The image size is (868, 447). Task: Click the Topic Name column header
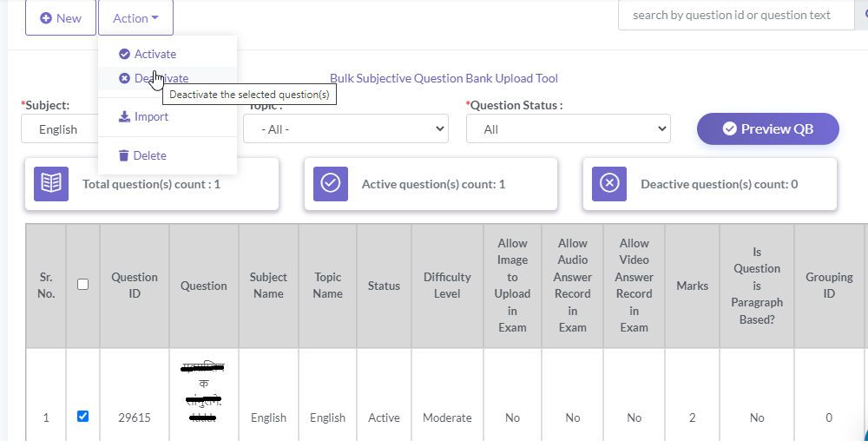coord(328,286)
